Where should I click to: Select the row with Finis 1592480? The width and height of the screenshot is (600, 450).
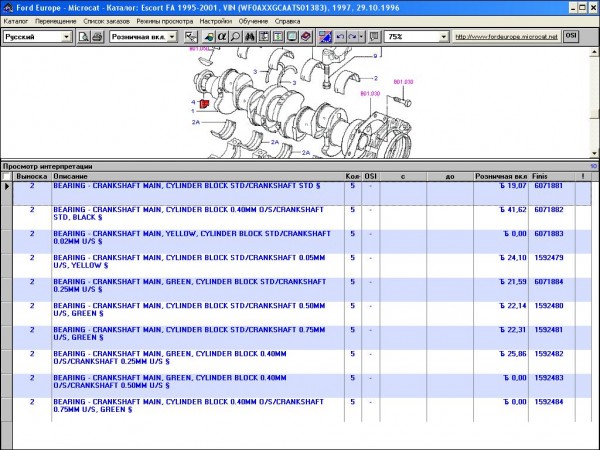pyautogui.click(x=302, y=314)
